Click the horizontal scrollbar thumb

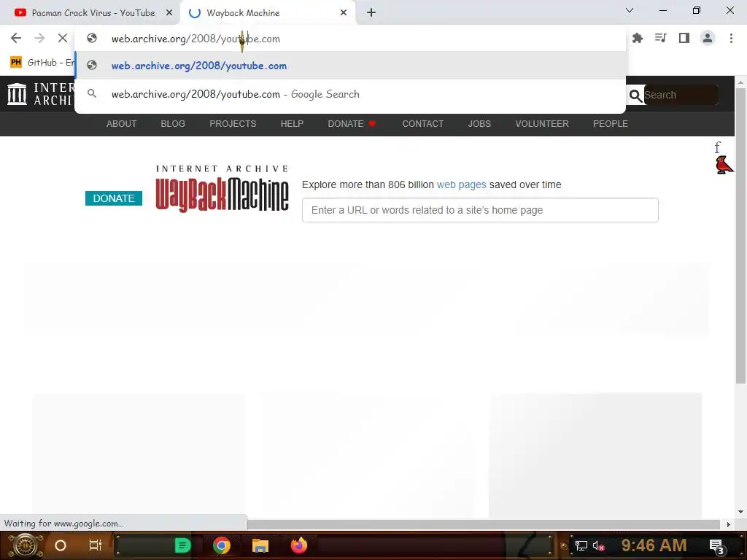click(484, 524)
